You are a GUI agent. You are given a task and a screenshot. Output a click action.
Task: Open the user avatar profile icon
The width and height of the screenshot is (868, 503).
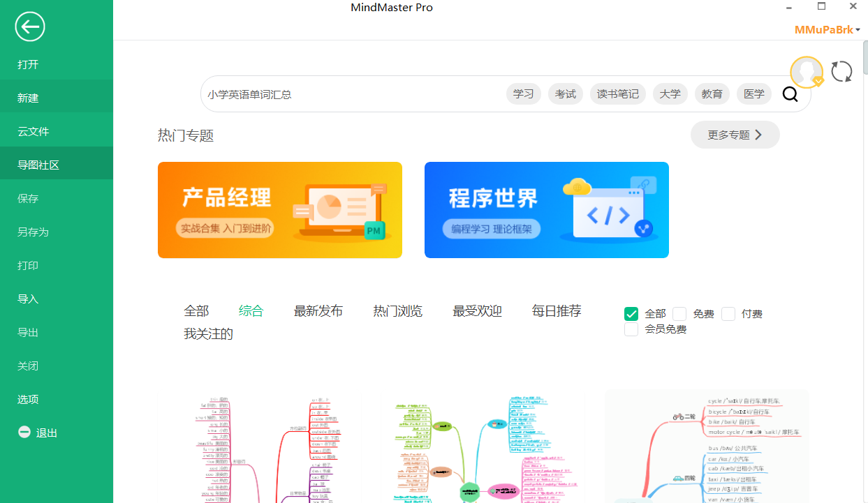point(807,73)
